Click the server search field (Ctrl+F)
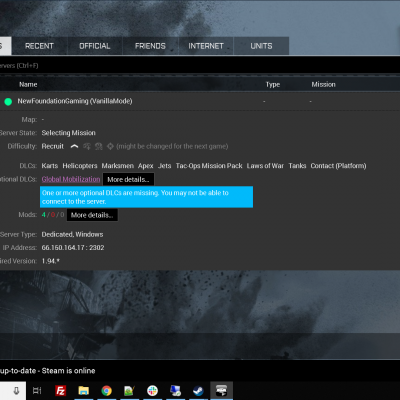 point(200,66)
